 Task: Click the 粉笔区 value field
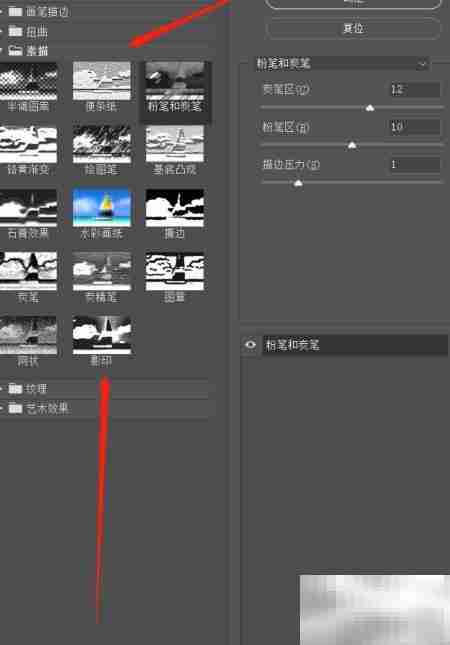[x=415, y=127]
